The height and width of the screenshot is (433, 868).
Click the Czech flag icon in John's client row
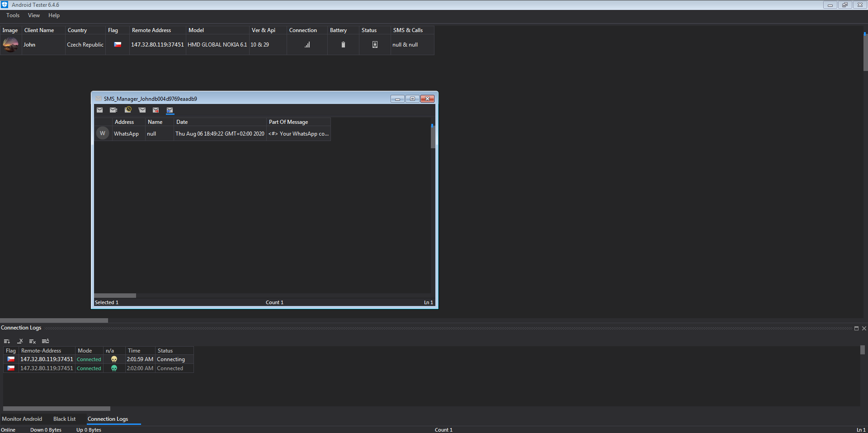pyautogui.click(x=118, y=44)
